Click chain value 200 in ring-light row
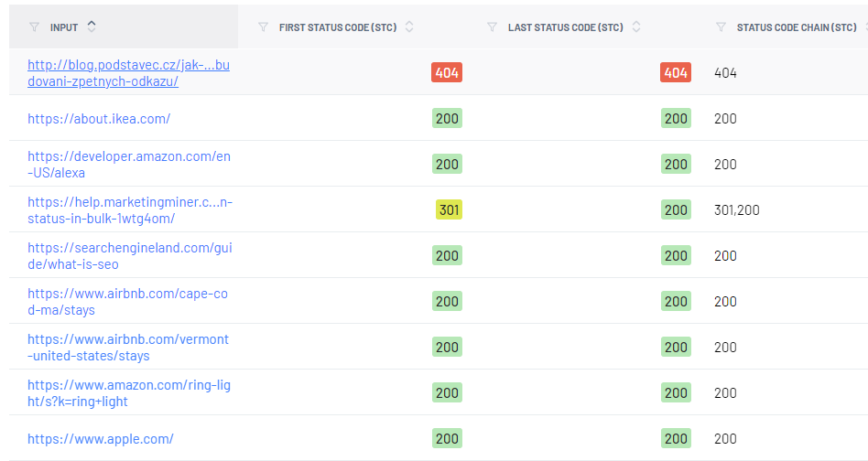This screenshot has height=461, width=868. click(725, 393)
